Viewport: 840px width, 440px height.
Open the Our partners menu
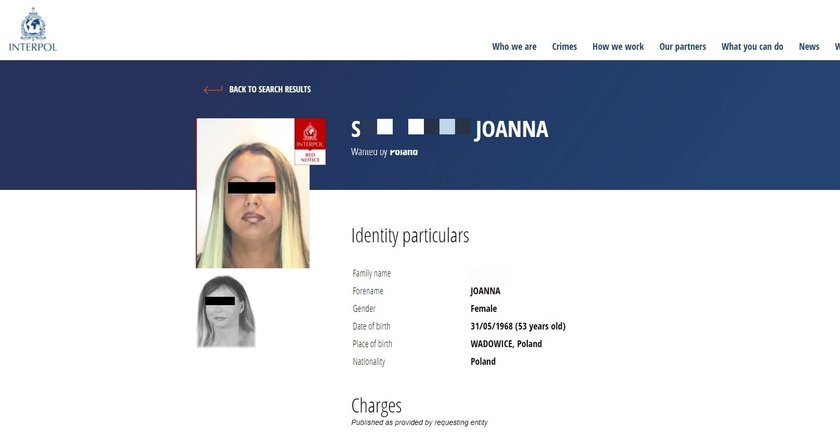[x=682, y=47]
